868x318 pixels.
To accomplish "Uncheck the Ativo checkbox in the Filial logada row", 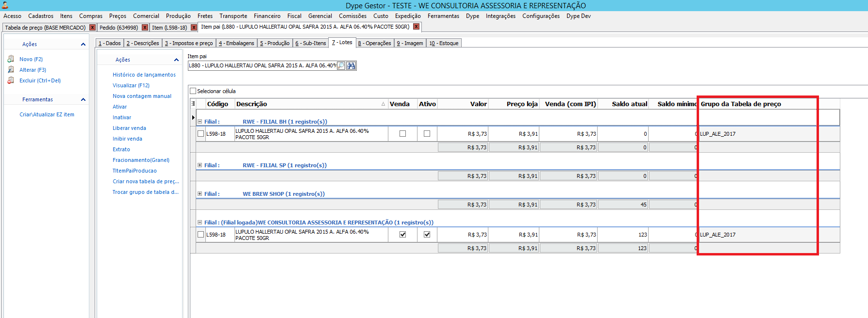I will click(427, 235).
